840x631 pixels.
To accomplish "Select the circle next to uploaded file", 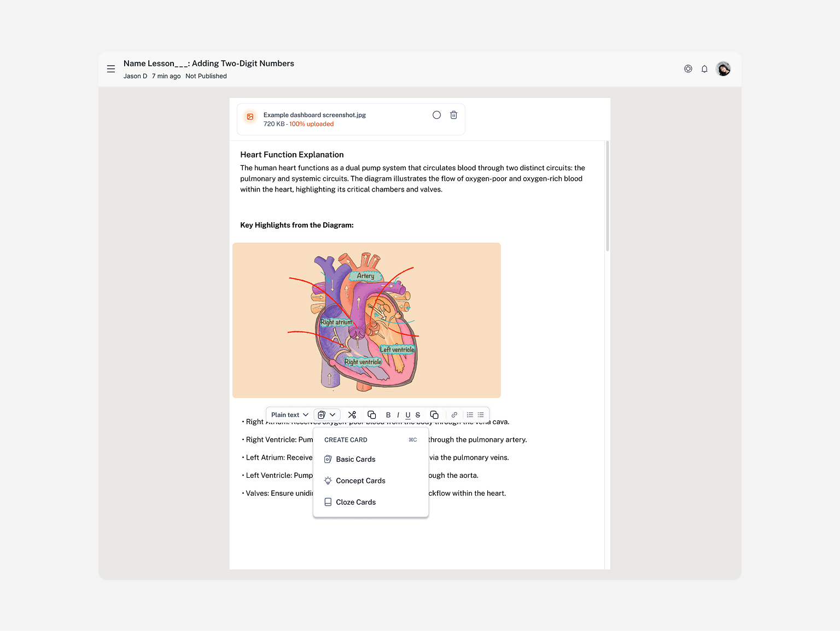I will coord(436,115).
